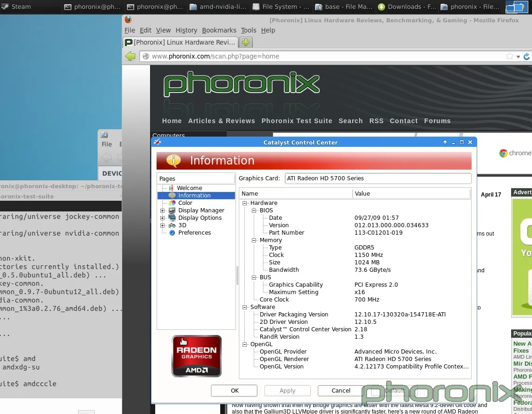
Task: Click the Name column header
Action: (296, 194)
